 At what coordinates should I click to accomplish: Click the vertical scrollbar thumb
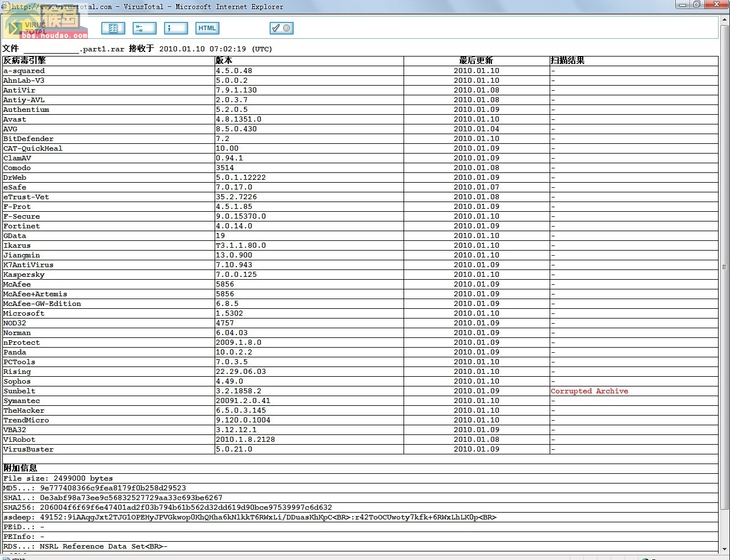tap(725, 267)
